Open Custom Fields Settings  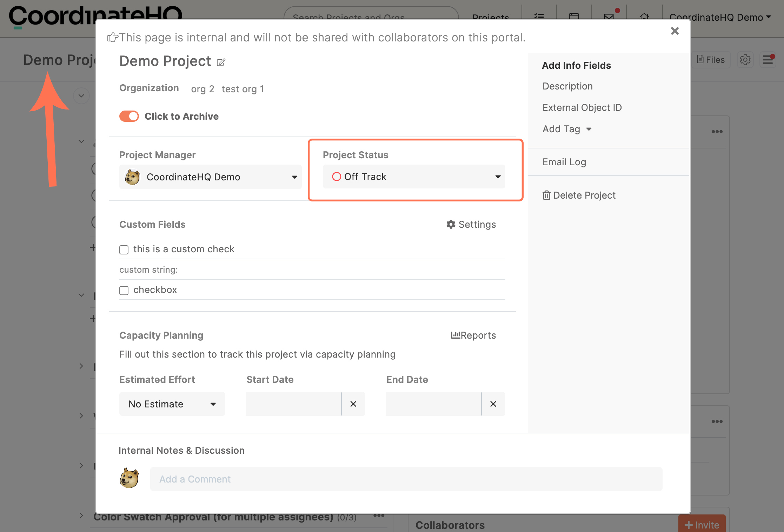tap(471, 224)
